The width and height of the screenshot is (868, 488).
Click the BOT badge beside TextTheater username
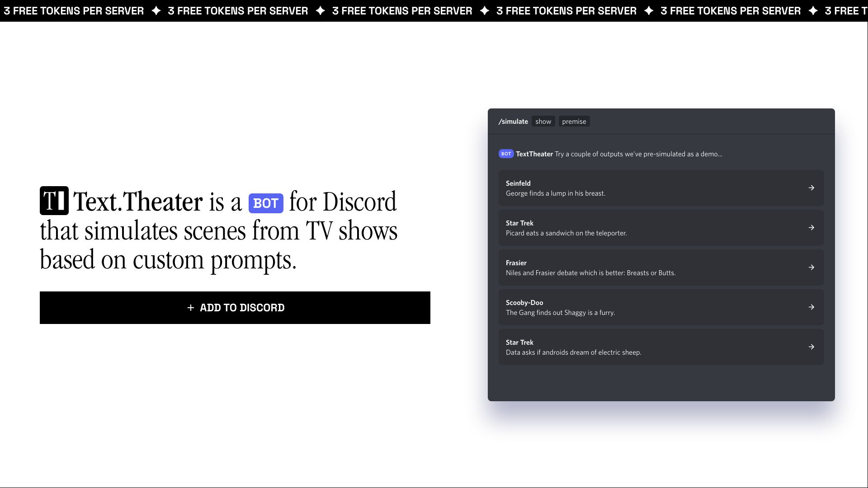pos(506,154)
